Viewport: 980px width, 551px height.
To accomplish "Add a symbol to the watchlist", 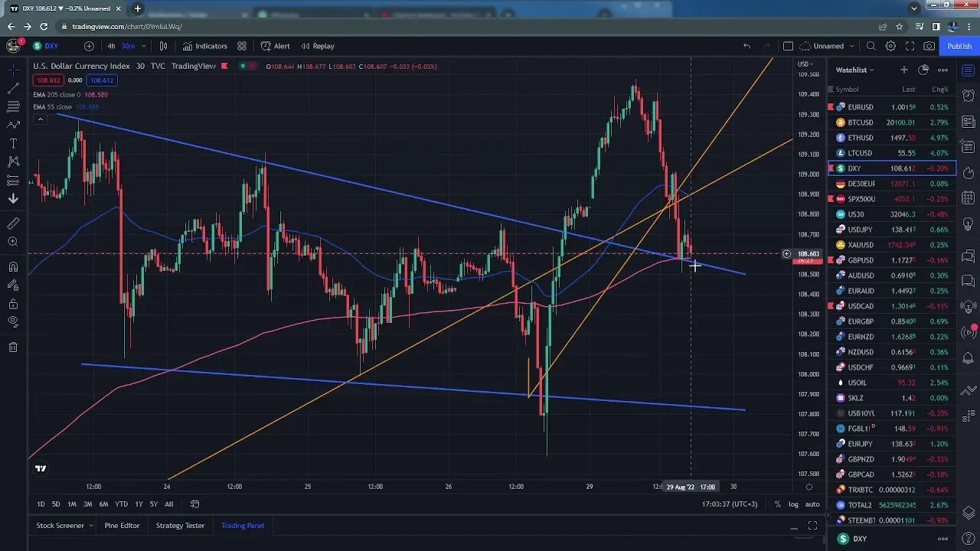I will (903, 70).
